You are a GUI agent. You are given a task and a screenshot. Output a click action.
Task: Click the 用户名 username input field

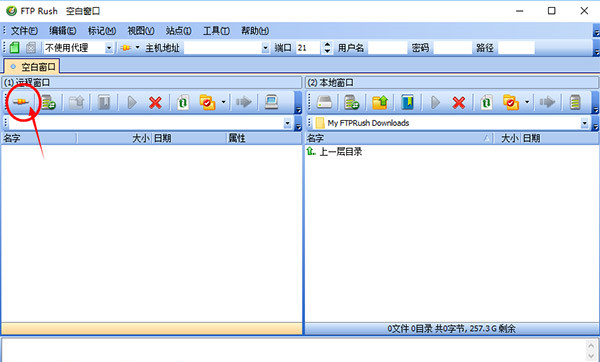pyautogui.click(x=387, y=48)
